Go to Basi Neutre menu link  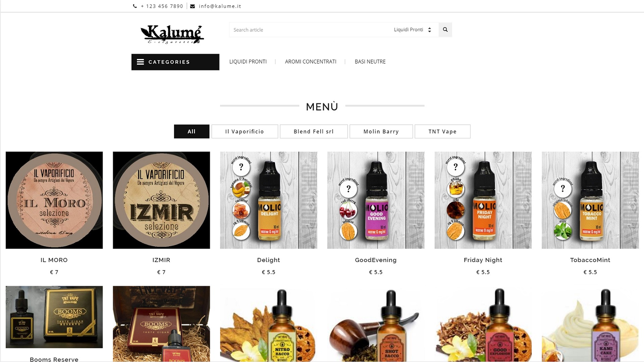click(x=370, y=62)
